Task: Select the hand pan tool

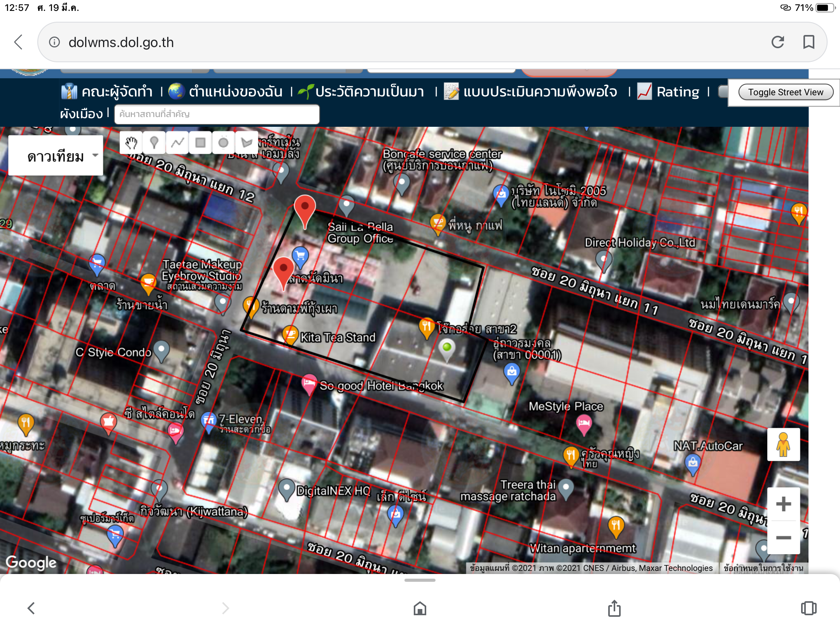Action: point(131,143)
